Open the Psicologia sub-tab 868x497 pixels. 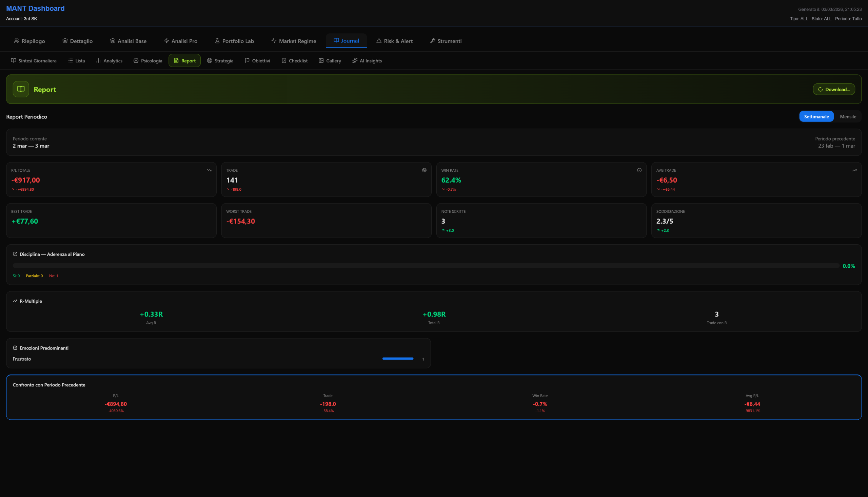[148, 61]
